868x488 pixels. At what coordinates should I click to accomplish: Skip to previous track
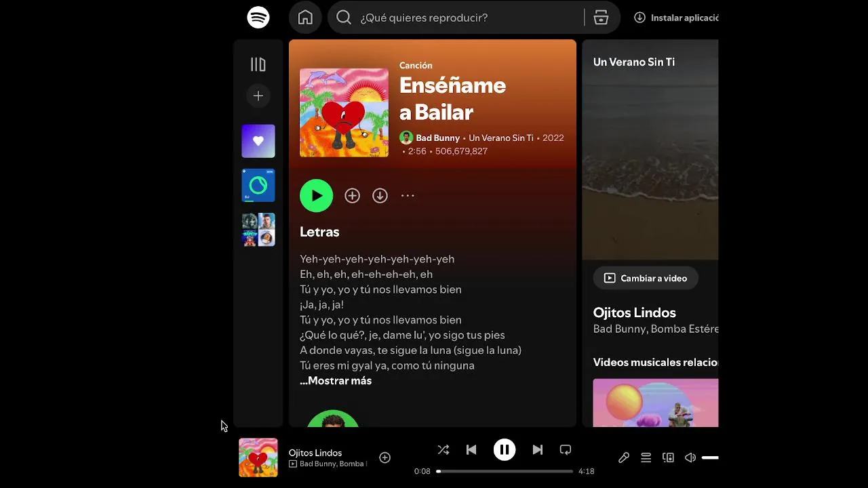click(471, 449)
